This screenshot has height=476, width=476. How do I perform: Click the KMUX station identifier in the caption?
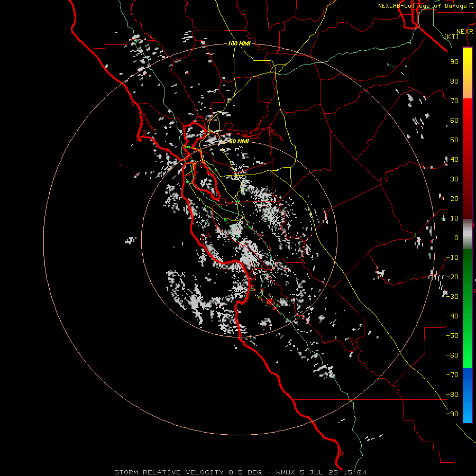286,472
